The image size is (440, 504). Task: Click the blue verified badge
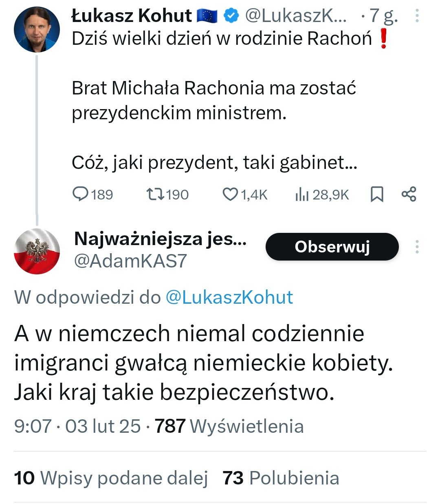(x=231, y=16)
